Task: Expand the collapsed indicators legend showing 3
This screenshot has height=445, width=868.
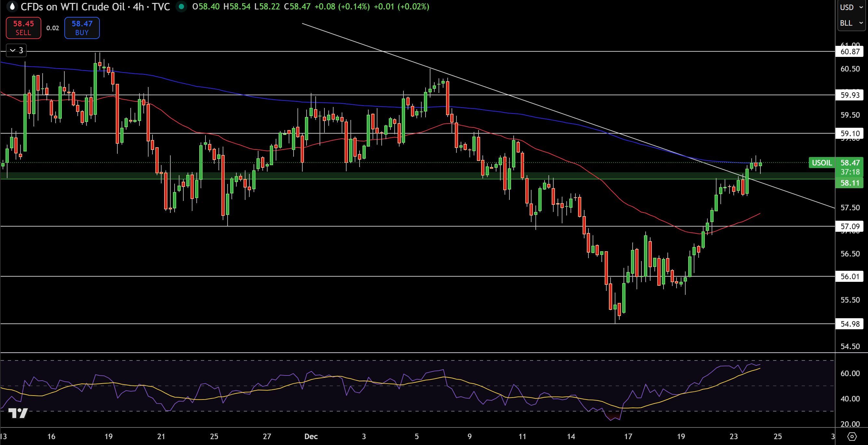Action: tap(16, 50)
